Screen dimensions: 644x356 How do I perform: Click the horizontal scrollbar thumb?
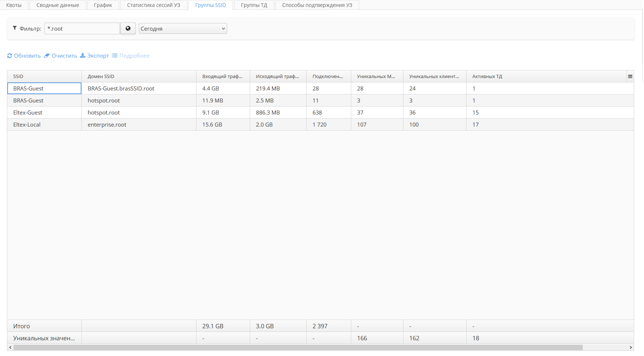298,348
